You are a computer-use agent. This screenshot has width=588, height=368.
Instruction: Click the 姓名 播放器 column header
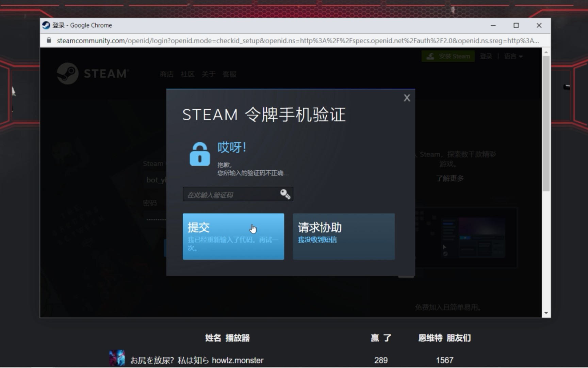(227, 338)
